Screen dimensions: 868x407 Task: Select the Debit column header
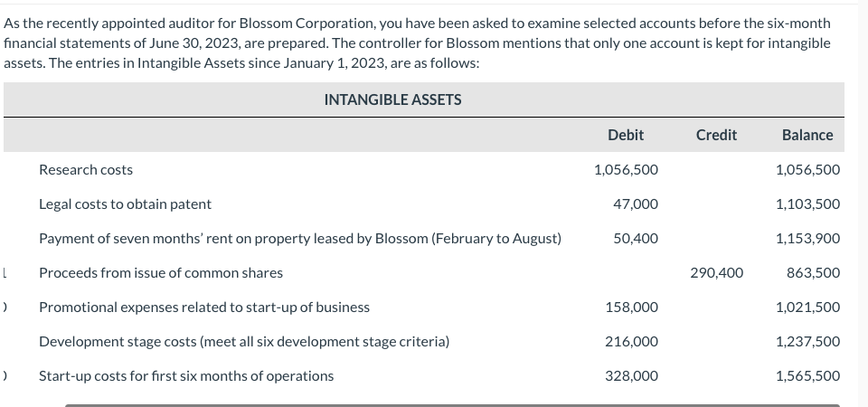pos(626,135)
